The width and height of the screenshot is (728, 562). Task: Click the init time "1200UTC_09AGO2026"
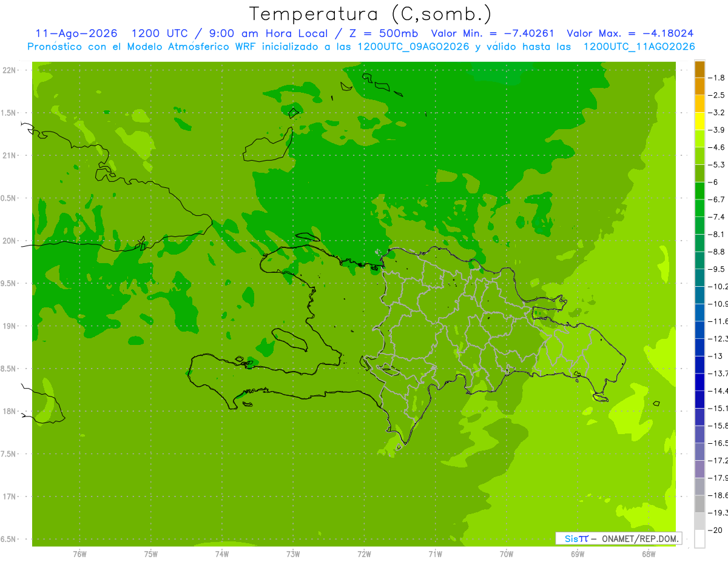[413, 47]
